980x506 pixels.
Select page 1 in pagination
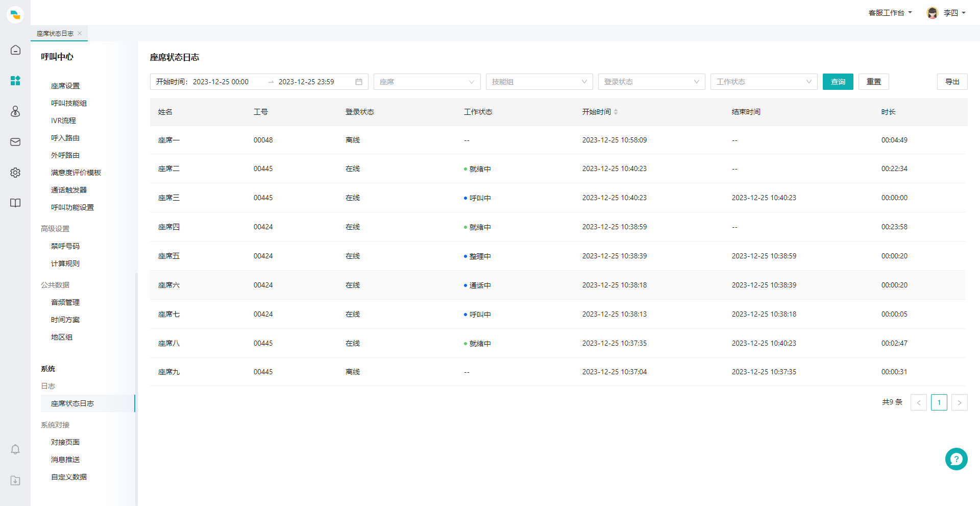click(939, 402)
